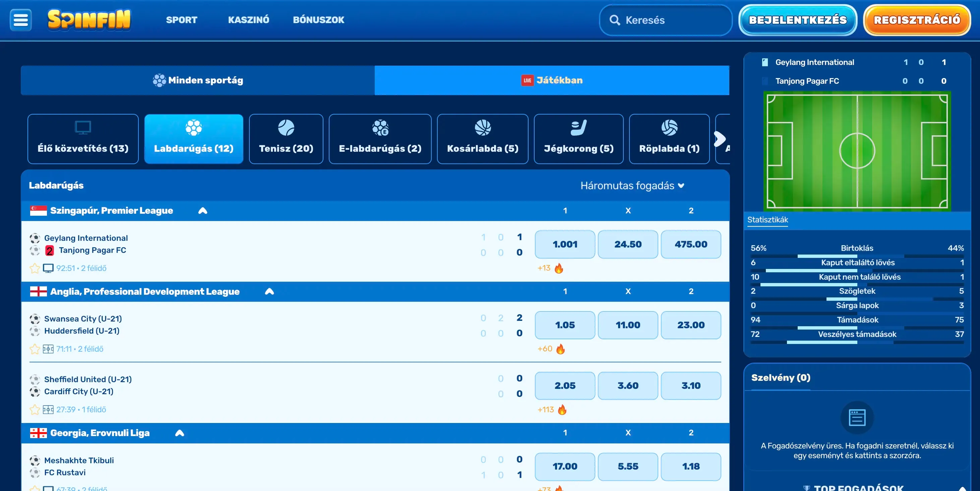Click the live football pitch visualization
The width and height of the screenshot is (980, 491).
click(x=857, y=151)
